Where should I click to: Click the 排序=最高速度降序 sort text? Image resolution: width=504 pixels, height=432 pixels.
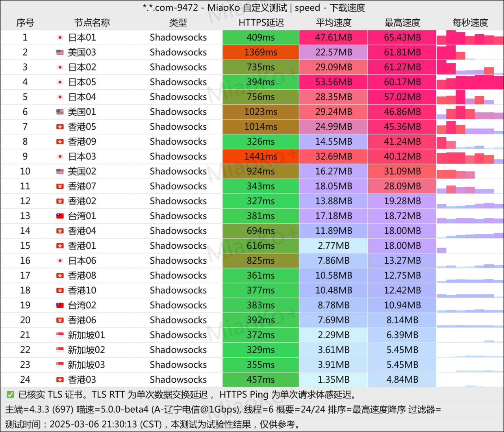click(x=367, y=410)
